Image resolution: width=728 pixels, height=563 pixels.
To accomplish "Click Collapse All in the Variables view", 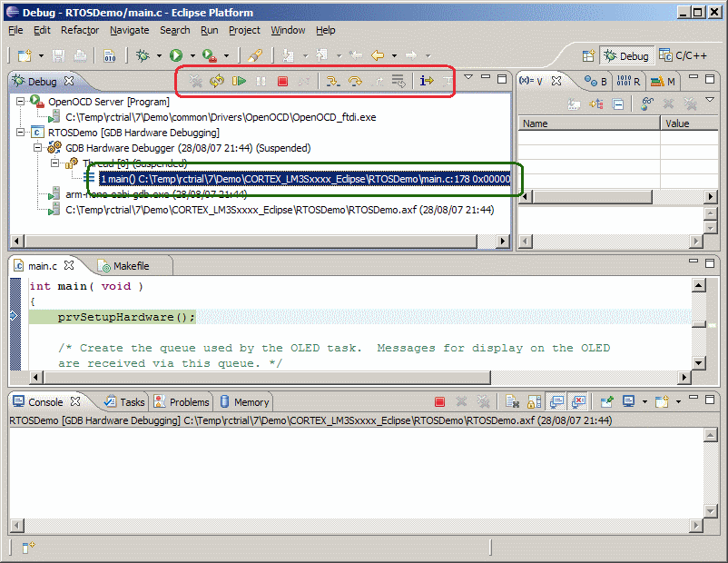I will tap(618, 104).
